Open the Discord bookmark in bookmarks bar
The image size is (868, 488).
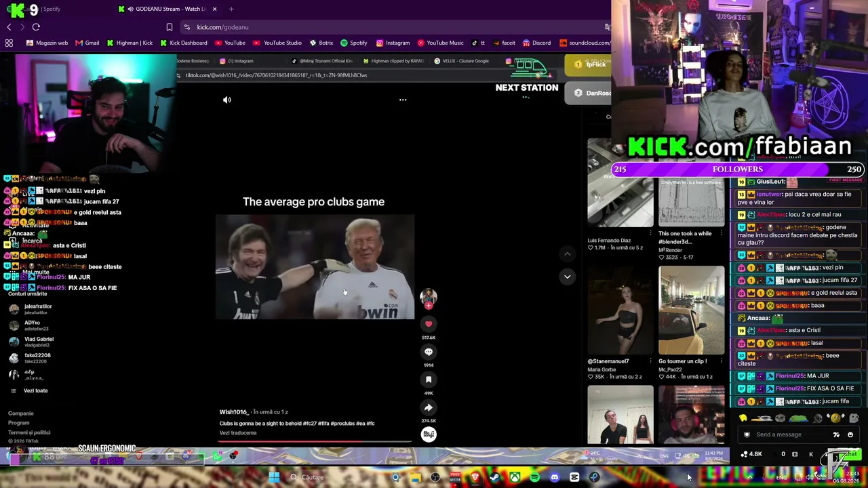pos(536,43)
